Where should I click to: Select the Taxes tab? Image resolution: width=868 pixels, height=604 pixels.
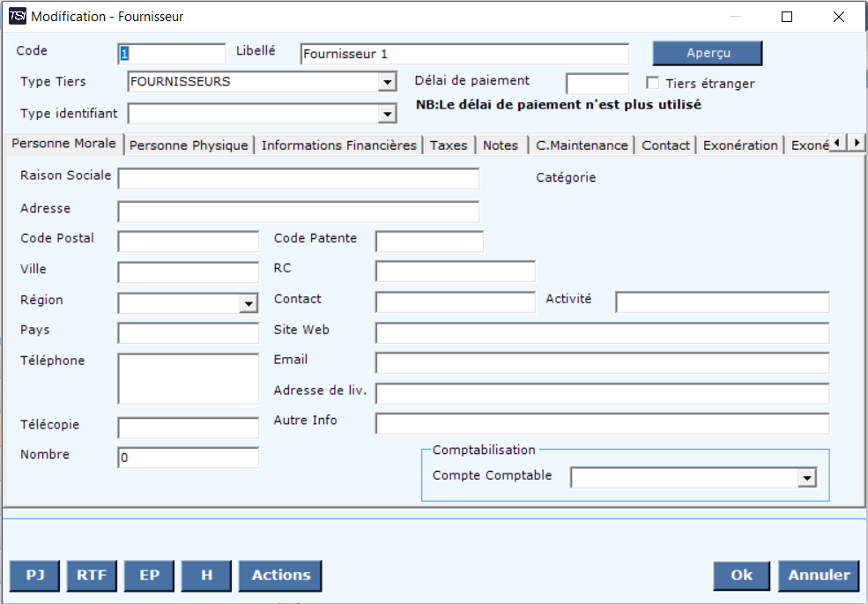[449, 145]
